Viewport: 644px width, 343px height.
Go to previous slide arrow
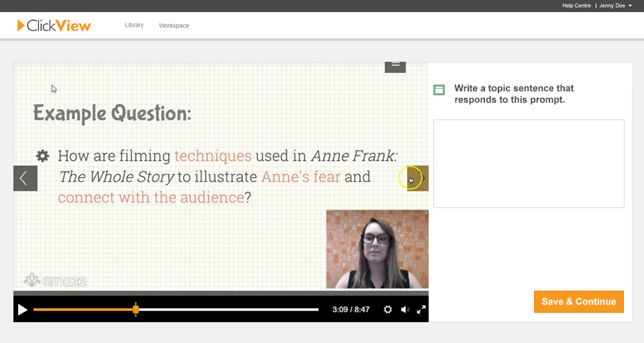25,179
